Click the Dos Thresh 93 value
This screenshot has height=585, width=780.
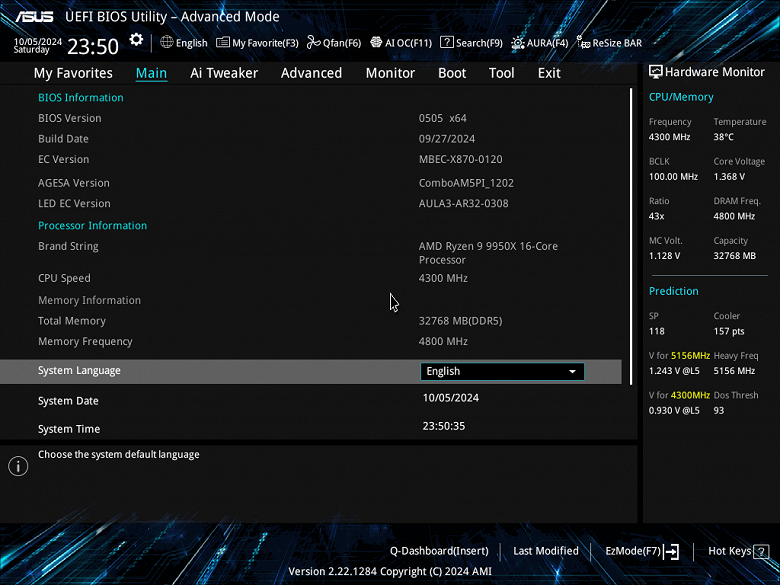(719, 410)
